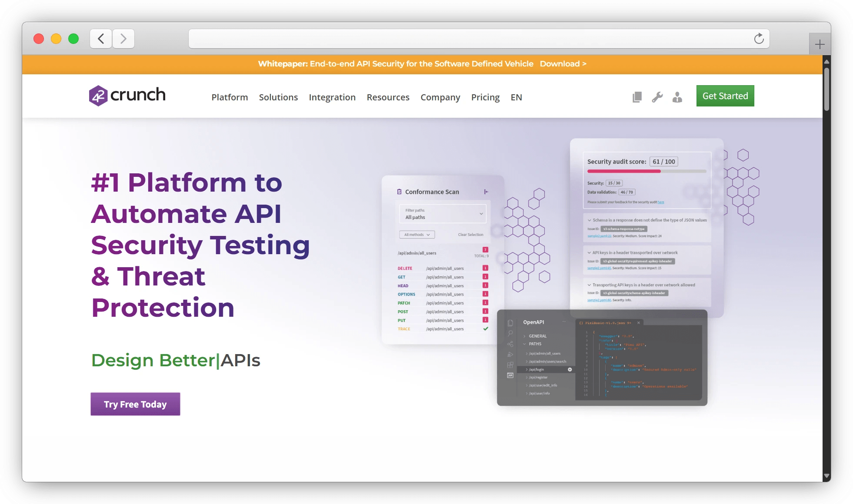The width and height of the screenshot is (853, 504).
Task: Go back with the browser back arrow
Action: 101,39
